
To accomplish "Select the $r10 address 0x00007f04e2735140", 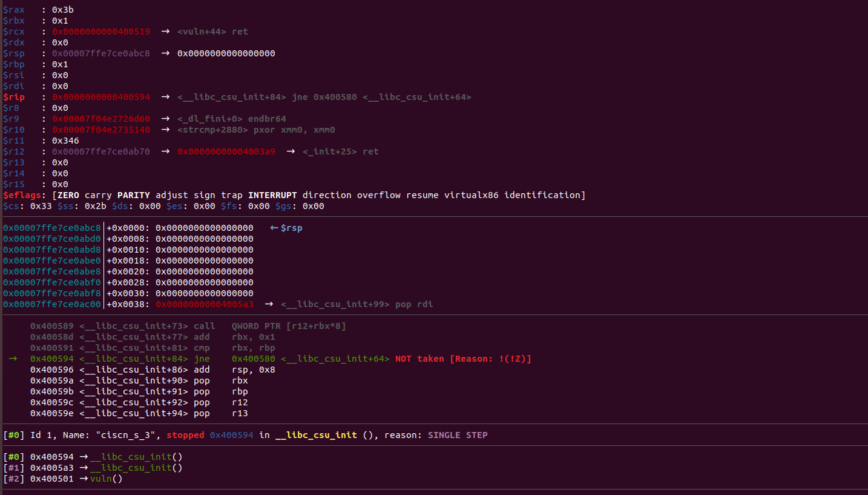I will point(101,130).
